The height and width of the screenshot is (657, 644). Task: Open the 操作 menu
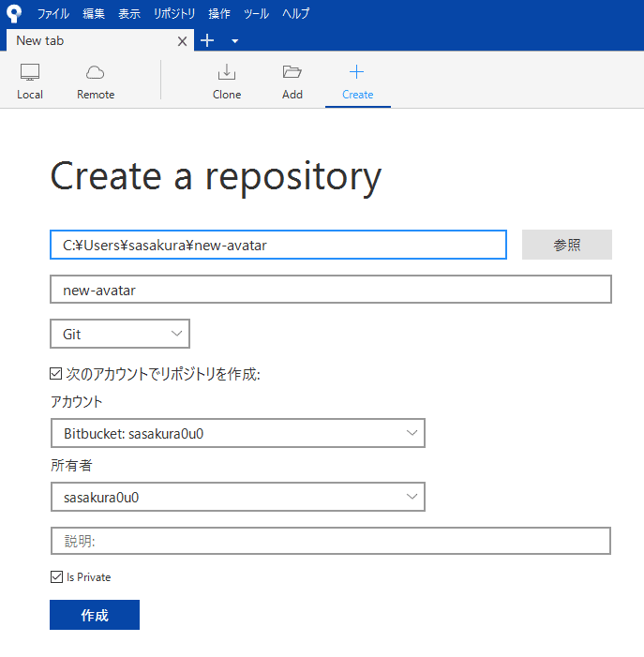[219, 14]
